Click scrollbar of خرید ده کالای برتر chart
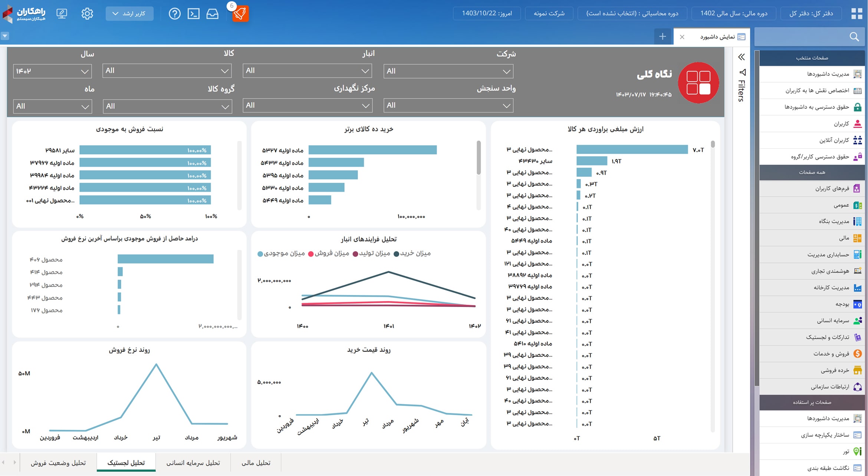 [479, 158]
